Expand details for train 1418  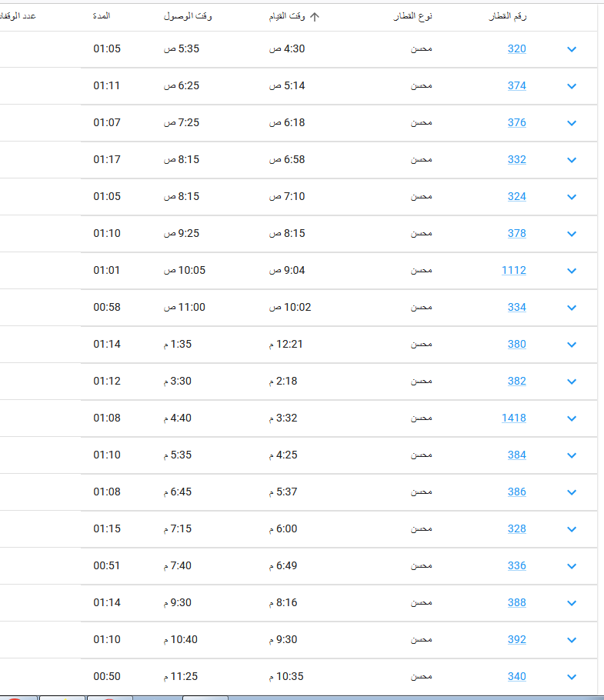coord(572,418)
